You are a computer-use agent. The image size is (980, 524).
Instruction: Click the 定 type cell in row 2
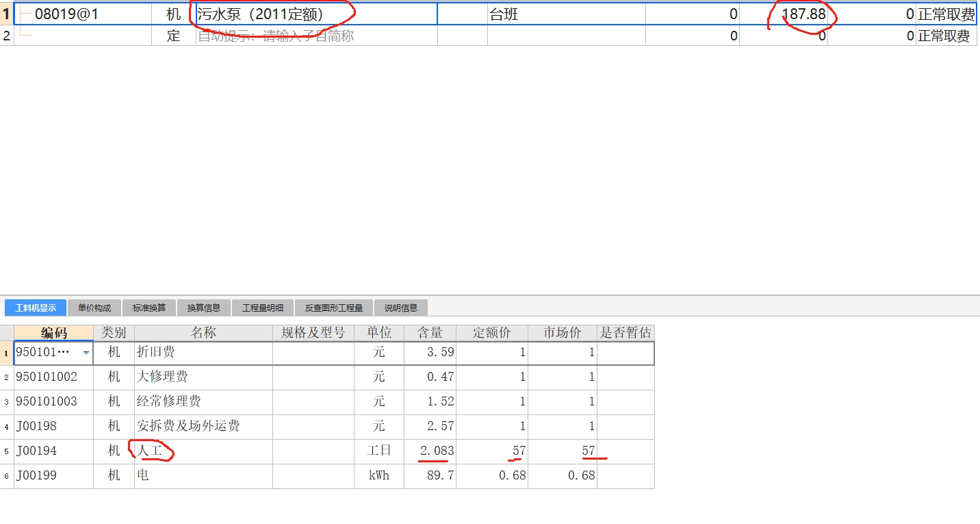tap(173, 36)
